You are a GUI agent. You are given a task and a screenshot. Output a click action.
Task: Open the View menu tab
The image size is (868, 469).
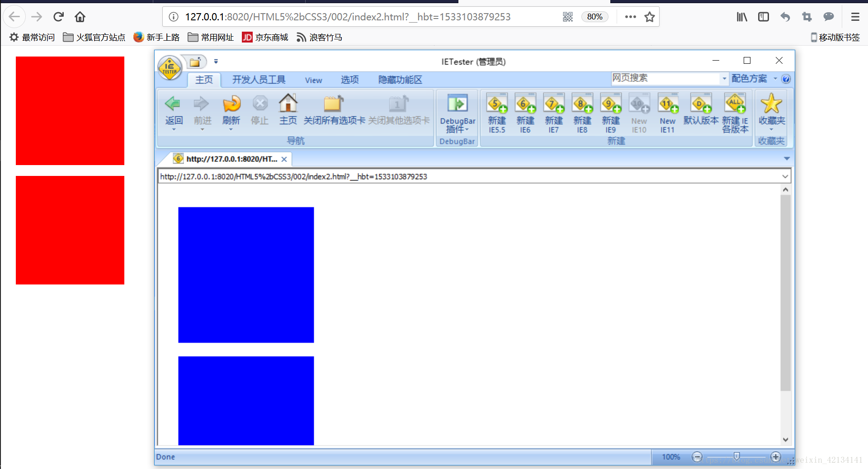click(x=313, y=80)
